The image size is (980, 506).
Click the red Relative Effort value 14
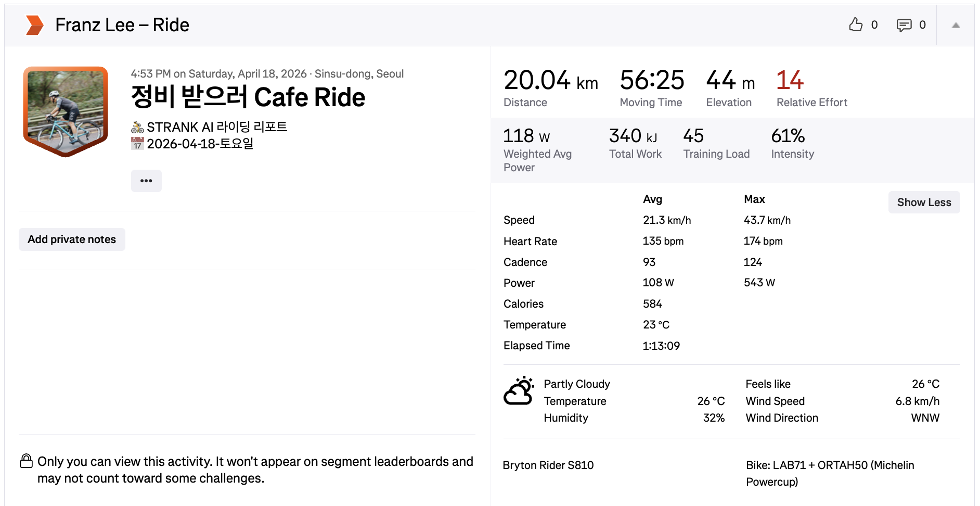tap(790, 80)
